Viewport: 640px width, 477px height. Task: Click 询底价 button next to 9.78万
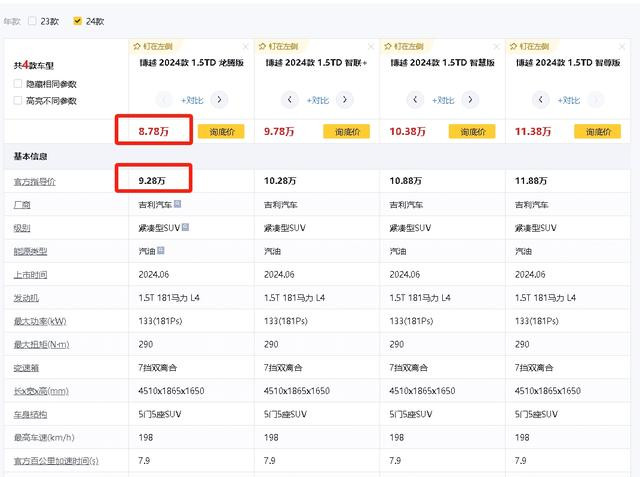point(347,131)
